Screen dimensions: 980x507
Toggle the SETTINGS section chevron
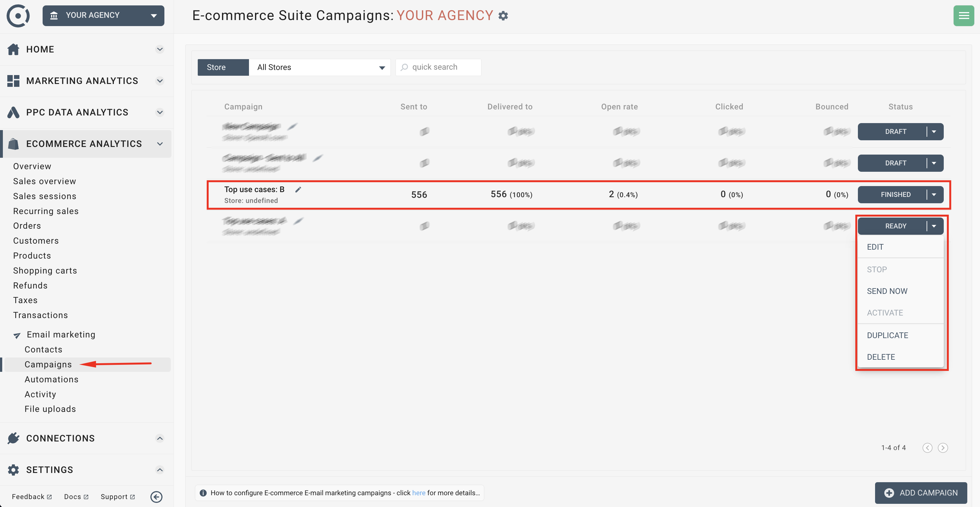[x=160, y=470]
